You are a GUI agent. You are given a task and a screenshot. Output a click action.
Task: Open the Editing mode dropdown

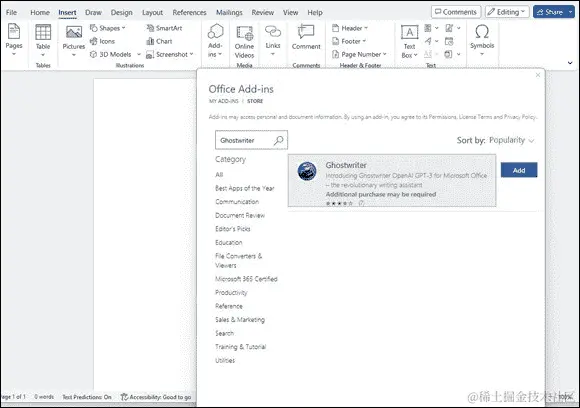pyautogui.click(x=507, y=12)
